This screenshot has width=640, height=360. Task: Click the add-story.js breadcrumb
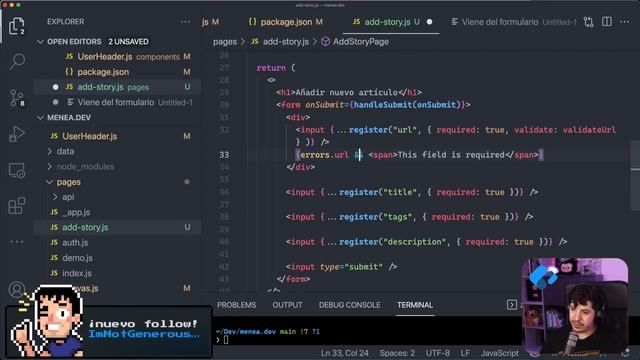pos(280,42)
